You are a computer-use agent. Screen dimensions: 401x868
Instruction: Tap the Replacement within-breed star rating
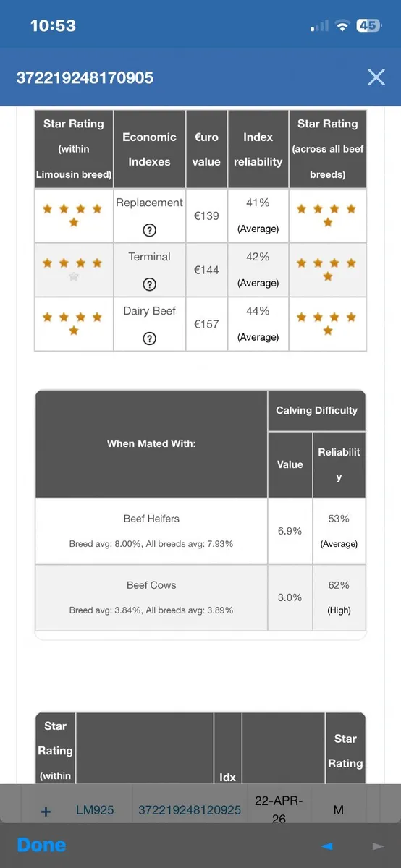pos(73,216)
